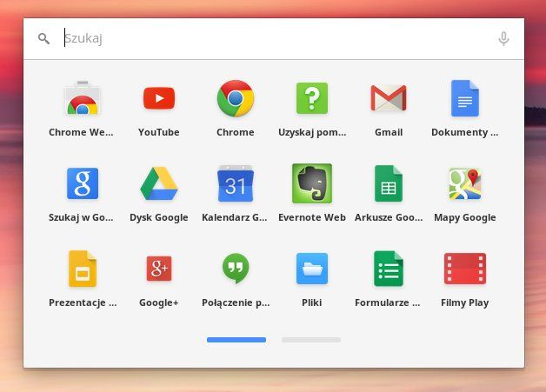Open the green question mark help app

(312, 98)
